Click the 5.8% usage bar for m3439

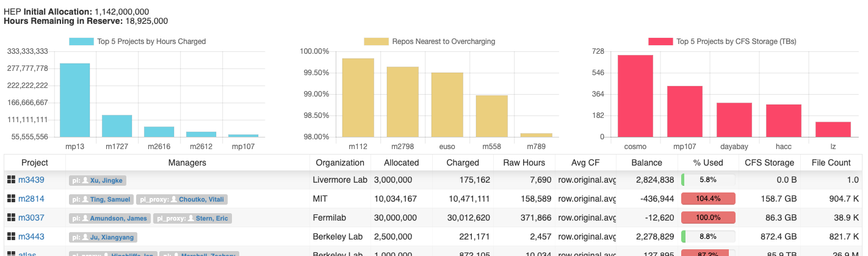[x=708, y=180]
